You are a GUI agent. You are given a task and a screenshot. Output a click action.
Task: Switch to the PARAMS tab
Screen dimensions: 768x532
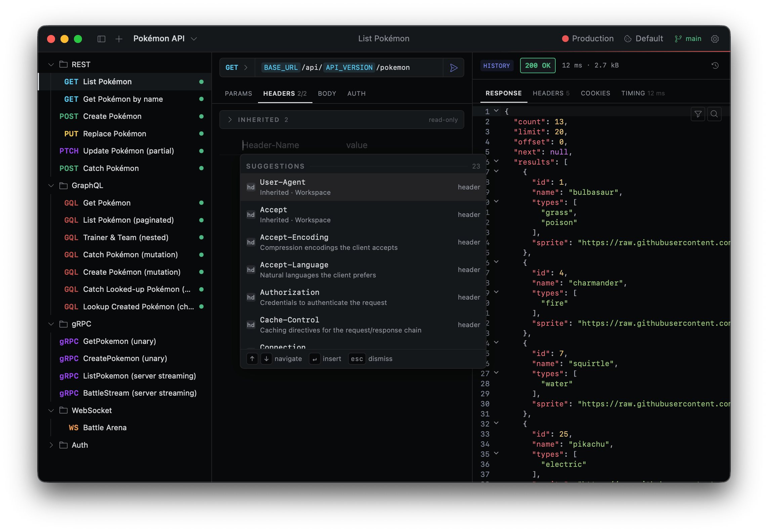239,93
